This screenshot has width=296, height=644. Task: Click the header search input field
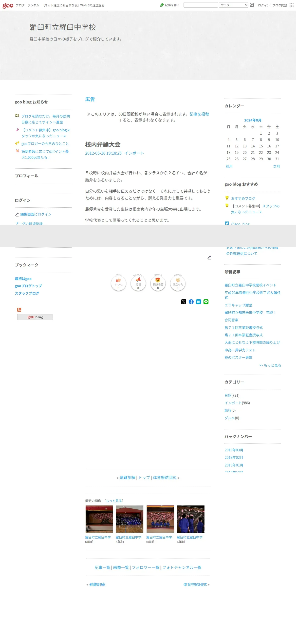201,5
